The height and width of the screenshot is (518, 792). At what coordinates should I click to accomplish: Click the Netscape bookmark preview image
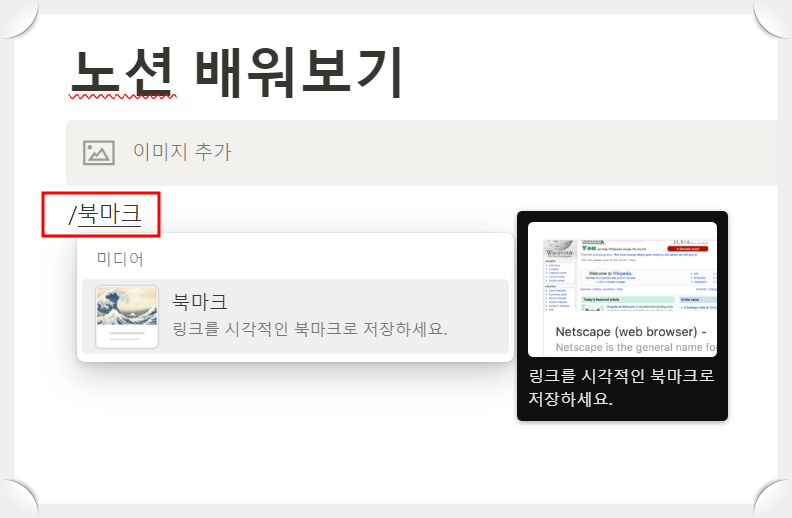[622, 289]
